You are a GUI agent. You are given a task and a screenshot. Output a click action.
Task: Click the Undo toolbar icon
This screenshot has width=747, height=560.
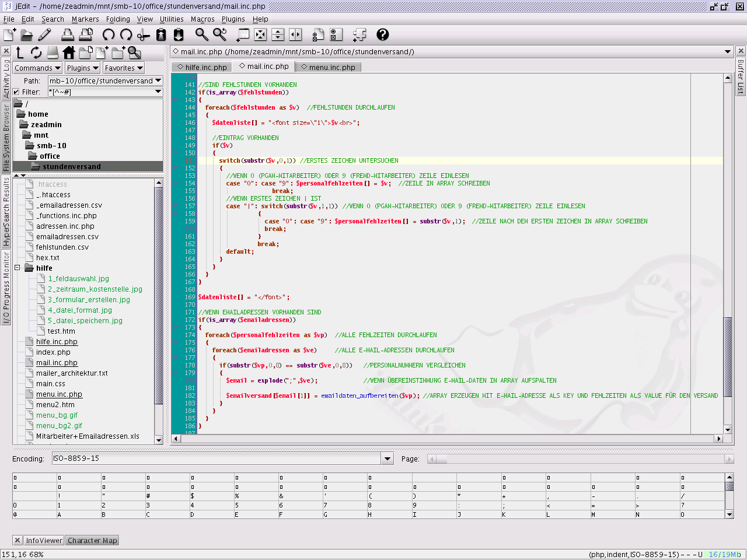pos(109,35)
